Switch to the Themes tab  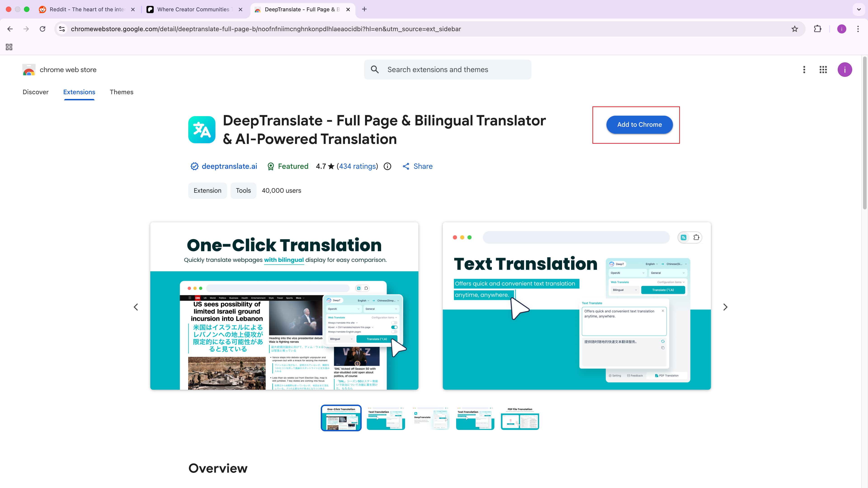click(121, 92)
